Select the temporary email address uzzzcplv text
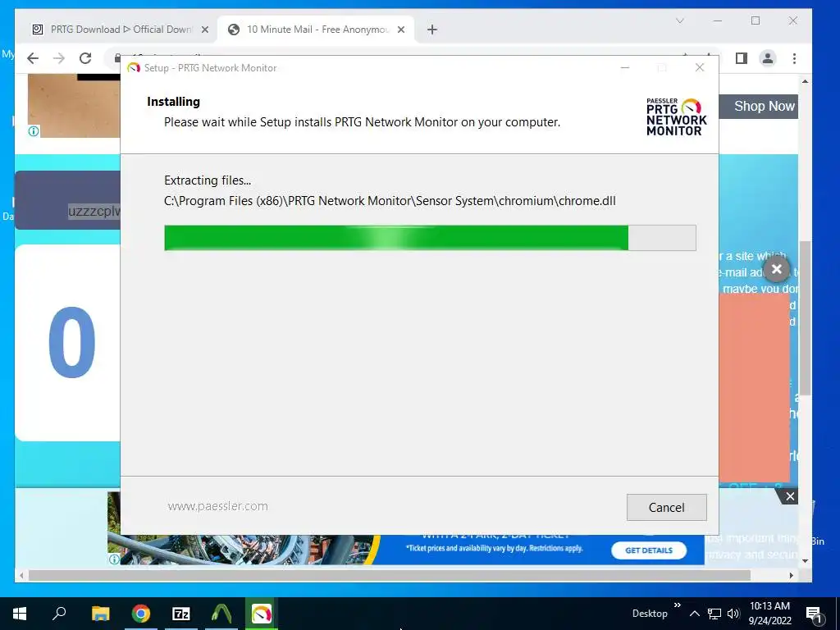This screenshot has height=630, width=840. point(94,211)
